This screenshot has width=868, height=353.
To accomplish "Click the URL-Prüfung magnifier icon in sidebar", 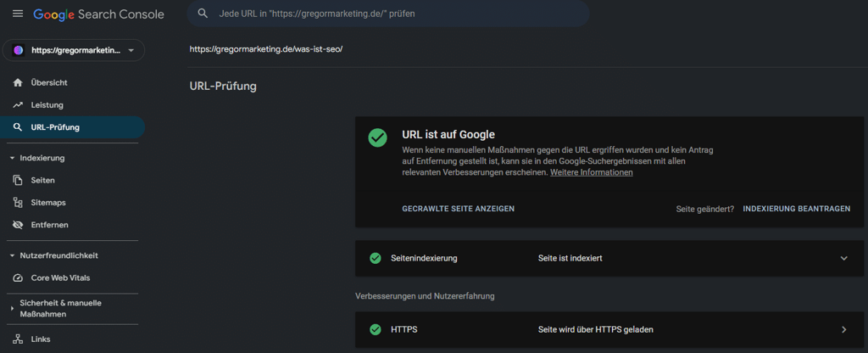I will point(18,127).
